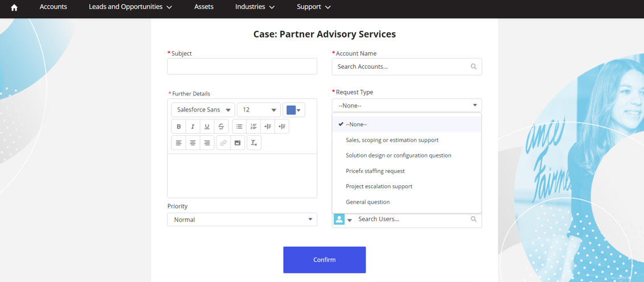644x282 pixels.
Task: Insert a numbered list
Action: click(253, 126)
